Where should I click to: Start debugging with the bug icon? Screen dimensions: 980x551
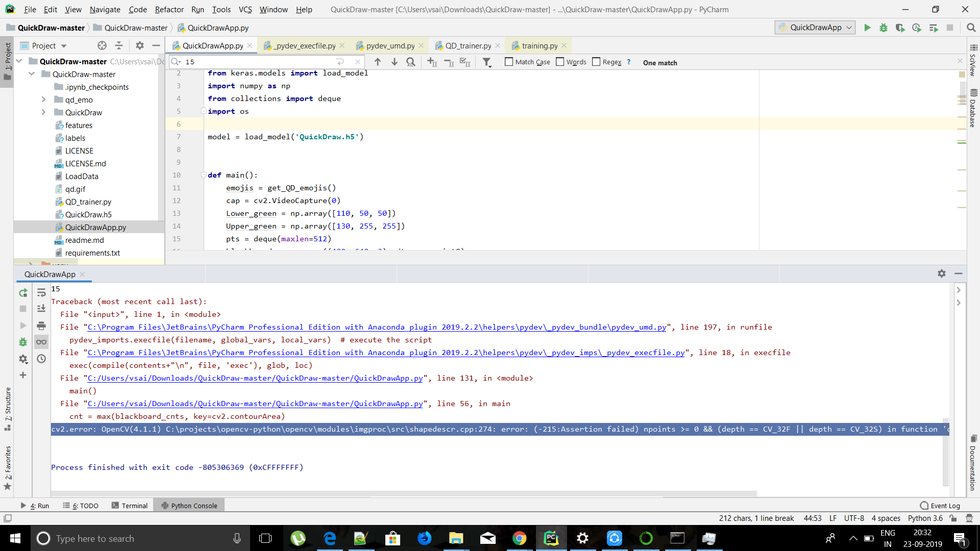point(884,28)
